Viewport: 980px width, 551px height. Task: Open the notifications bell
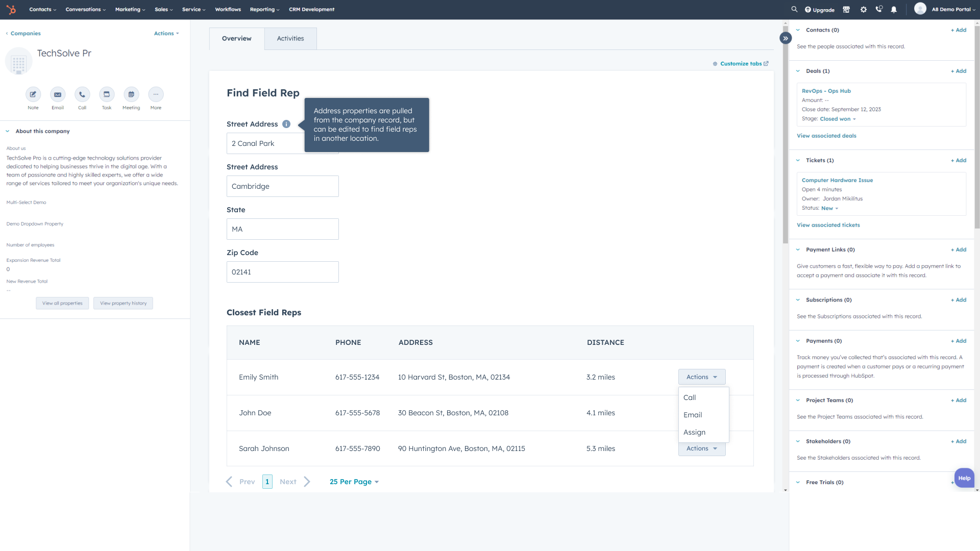(894, 9)
